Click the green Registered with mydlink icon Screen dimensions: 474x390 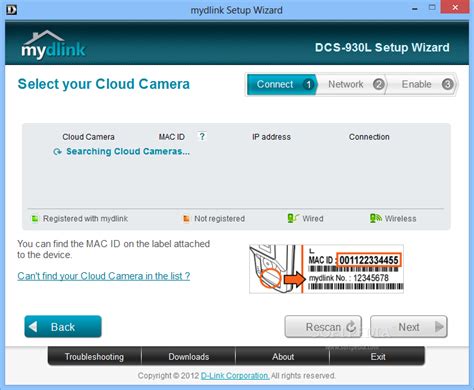[x=35, y=219]
